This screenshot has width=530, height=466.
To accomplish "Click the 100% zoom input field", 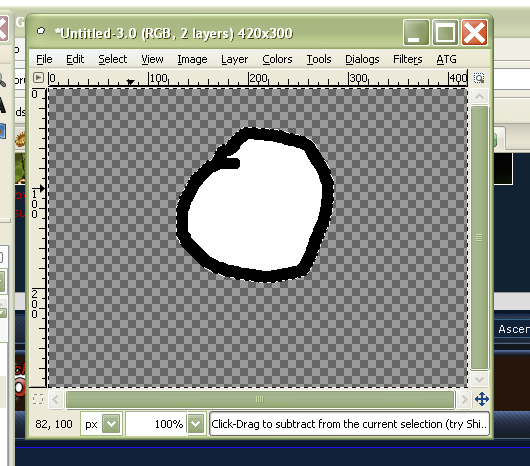I will 156,423.
